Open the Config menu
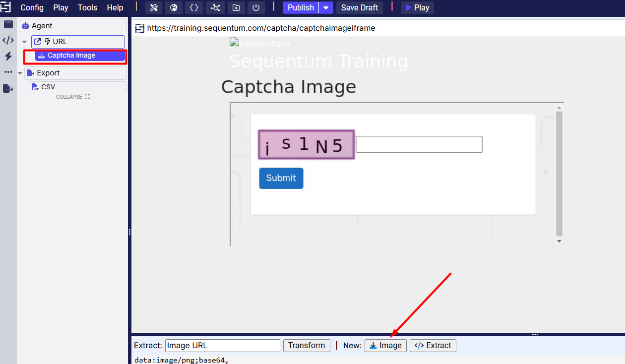625x364 pixels. point(32,7)
